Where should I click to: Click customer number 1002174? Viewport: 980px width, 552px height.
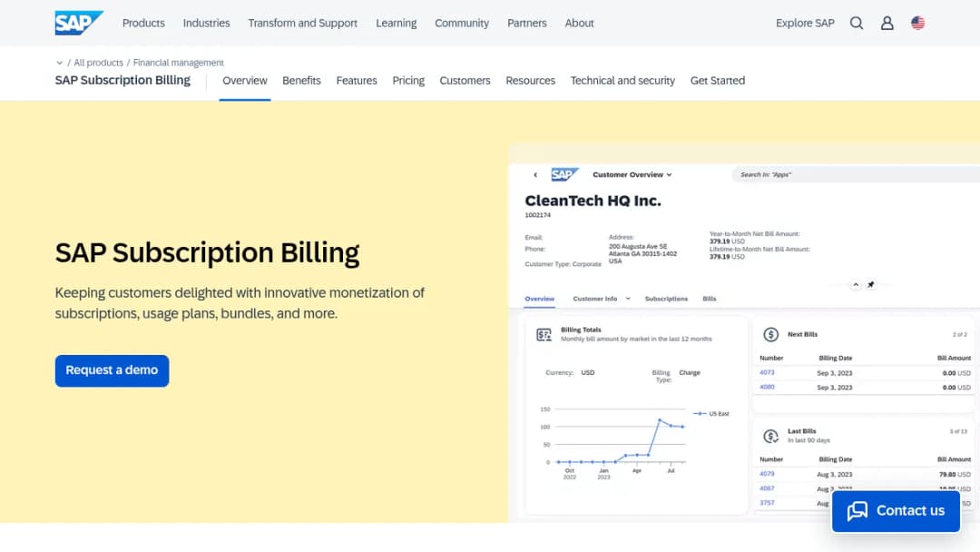pyautogui.click(x=537, y=215)
